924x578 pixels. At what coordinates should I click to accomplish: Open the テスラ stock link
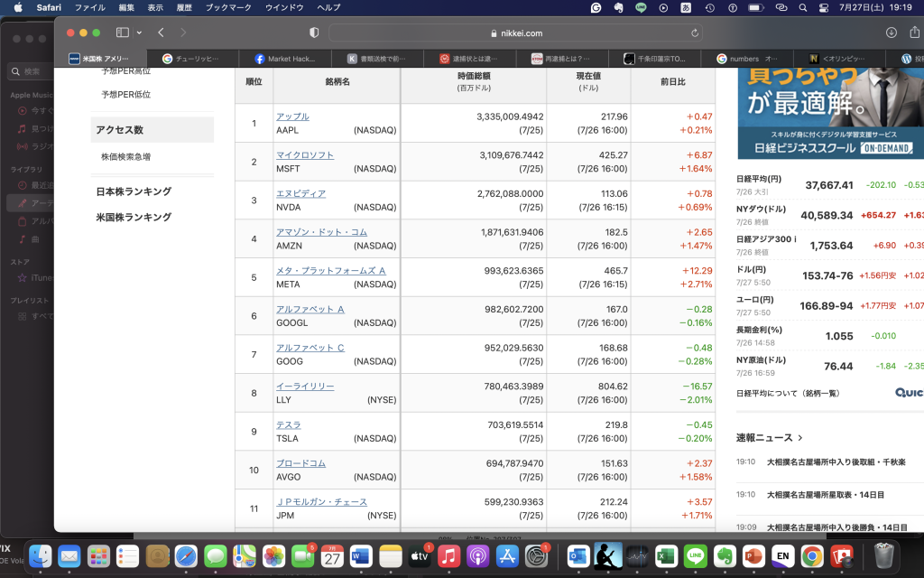288,424
